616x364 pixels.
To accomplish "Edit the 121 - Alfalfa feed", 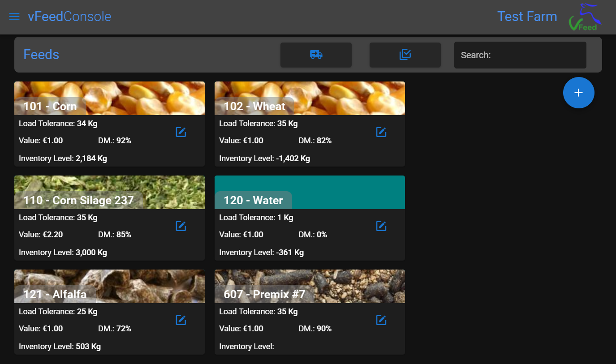I will tap(181, 320).
